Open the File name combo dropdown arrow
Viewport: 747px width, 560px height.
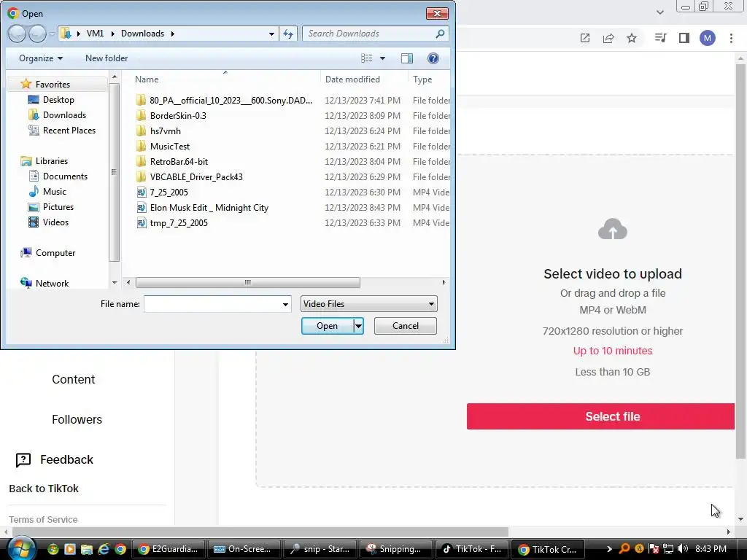click(285, 304)
